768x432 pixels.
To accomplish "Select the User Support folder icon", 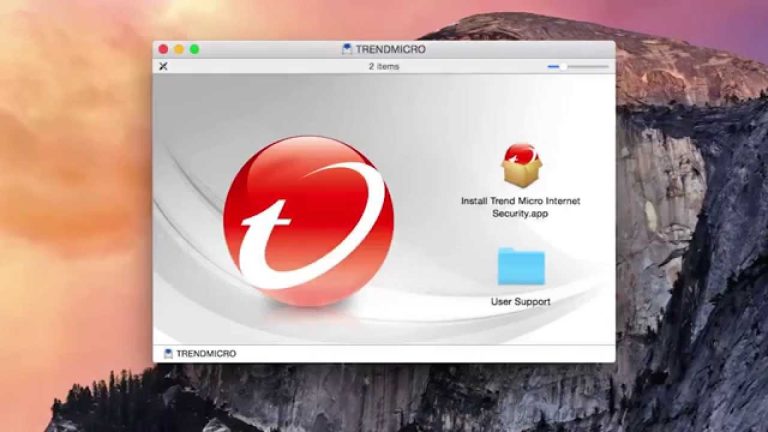I will coord(521,267).
